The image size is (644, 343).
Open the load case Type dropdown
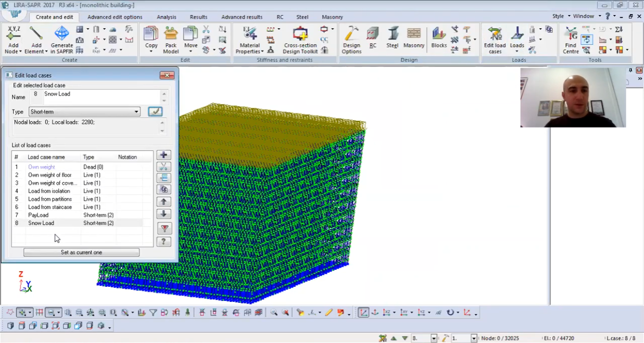[x=136, y=112]
